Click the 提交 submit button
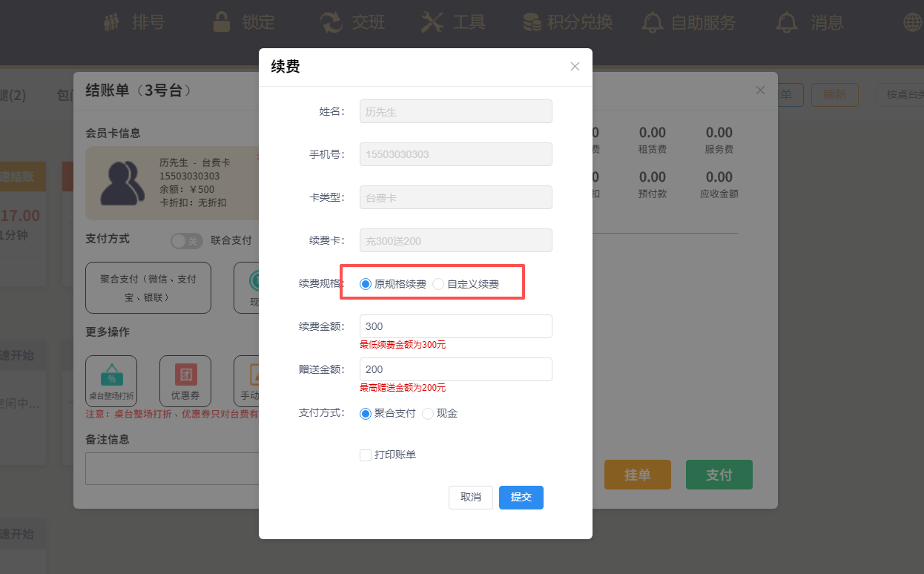Image resolution: width=924 pixels, height=574 pixels. pos(521,497)
